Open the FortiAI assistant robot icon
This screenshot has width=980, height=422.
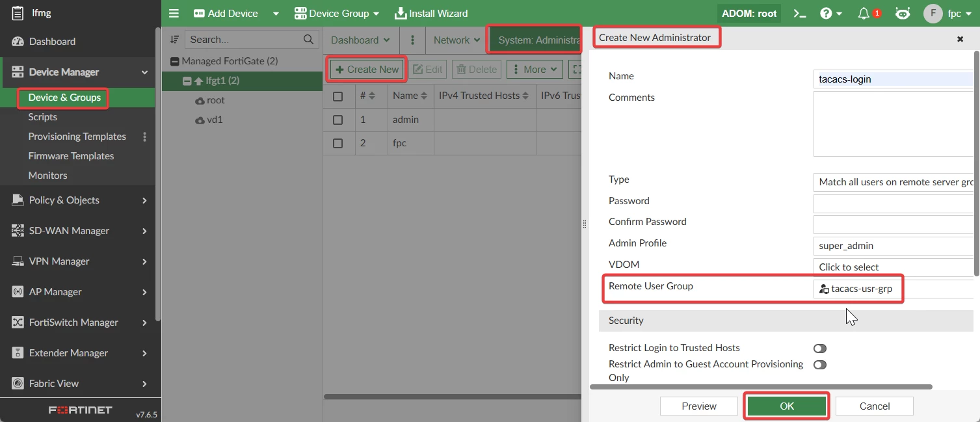click(903, 13)
